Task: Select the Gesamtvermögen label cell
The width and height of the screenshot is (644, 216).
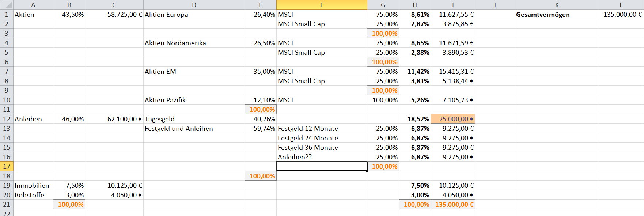Action: (543, 15)
